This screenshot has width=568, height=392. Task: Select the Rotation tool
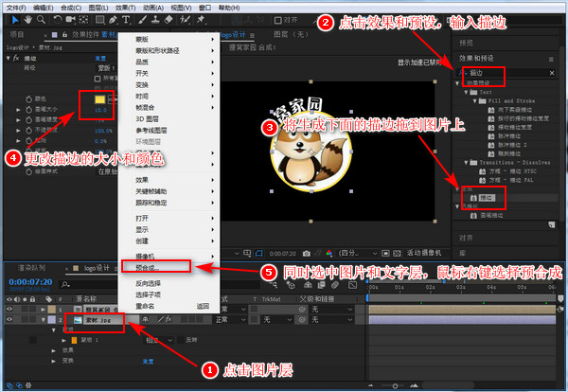[57, 20]
